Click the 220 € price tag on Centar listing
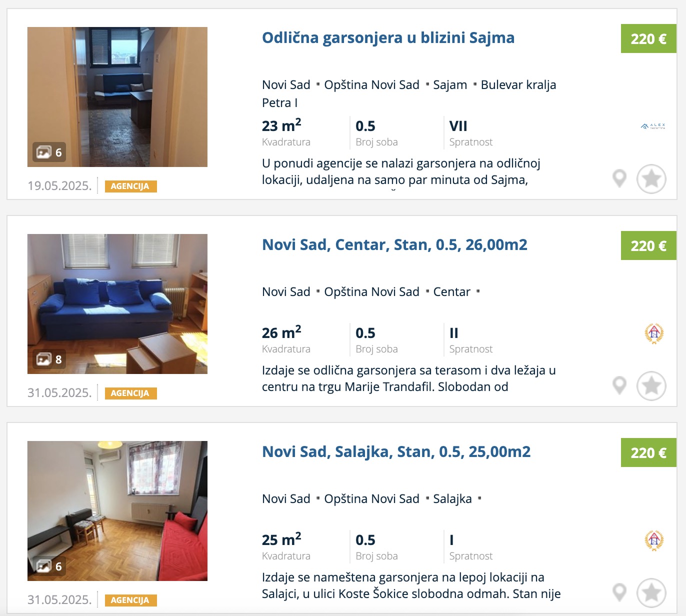 click(648, 245)
